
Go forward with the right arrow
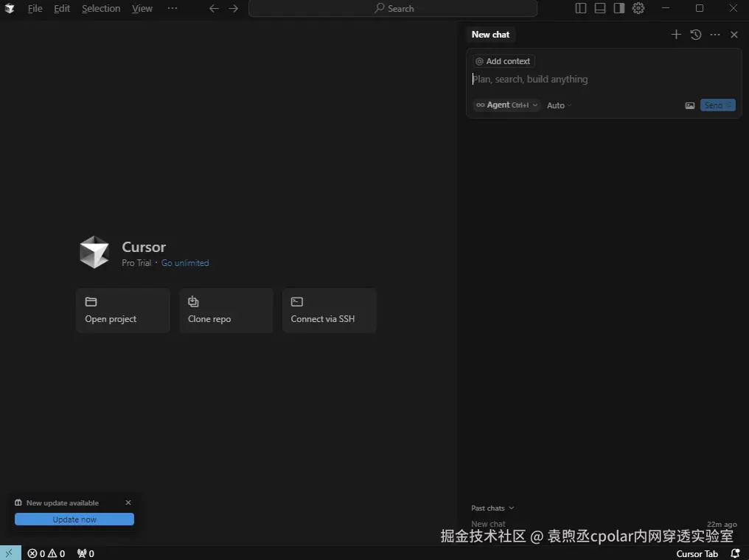click(x=233, y=9)
